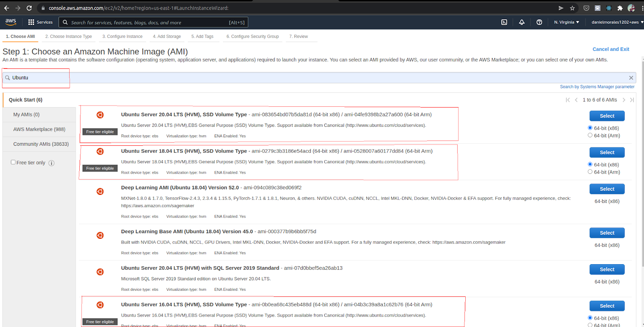
Task: Choose 64-bit (Arm) for Ubuntu Server 20.04
Action: point(590,135)
